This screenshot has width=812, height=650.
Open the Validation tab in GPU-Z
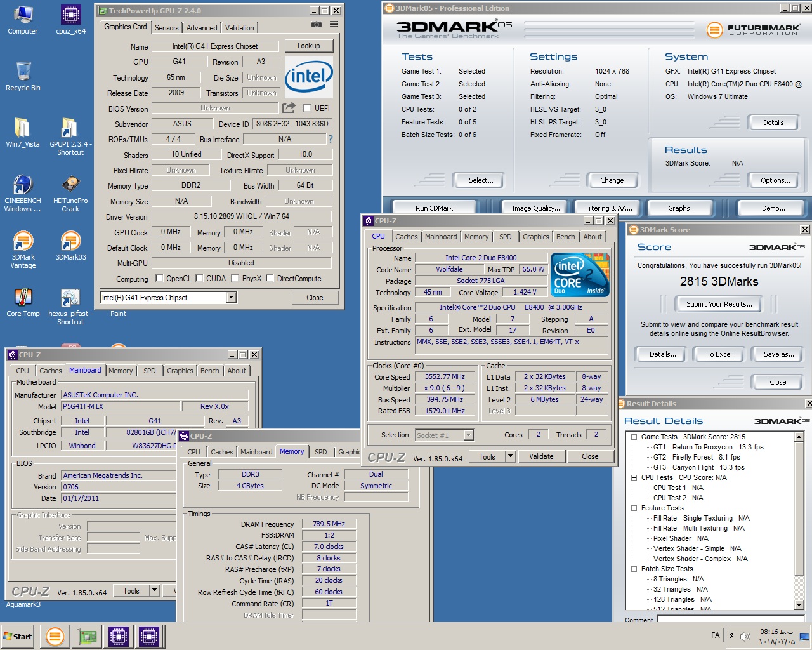[240, 28]
